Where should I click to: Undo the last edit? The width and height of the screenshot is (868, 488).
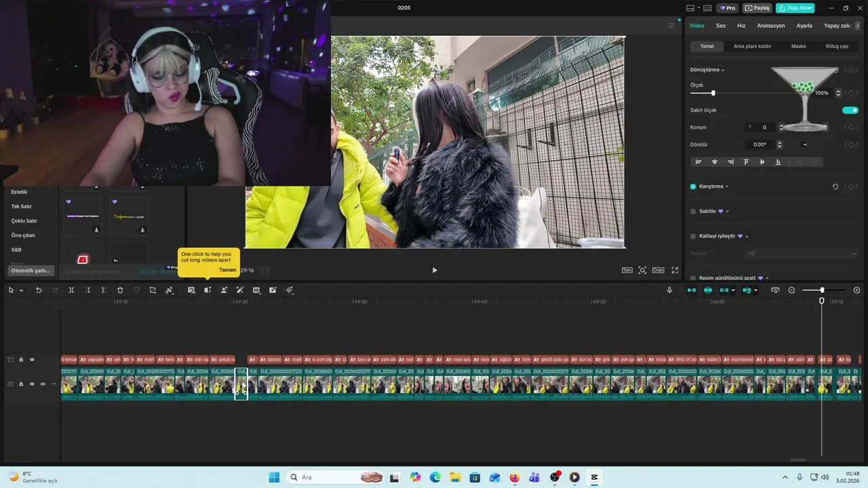tap(39, 290)
